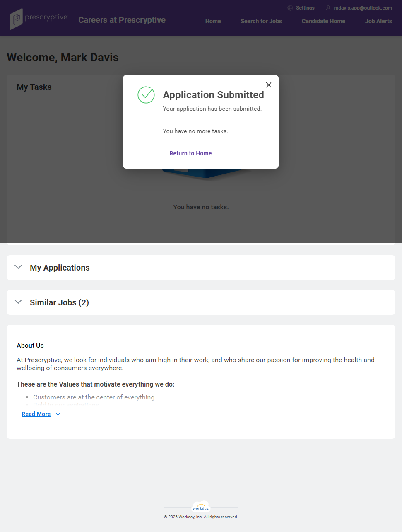The height and width of the screenshot is (532, 402).
Task: Click the mdavis.app@outlook.com account link
Action: tap(363, 8)
